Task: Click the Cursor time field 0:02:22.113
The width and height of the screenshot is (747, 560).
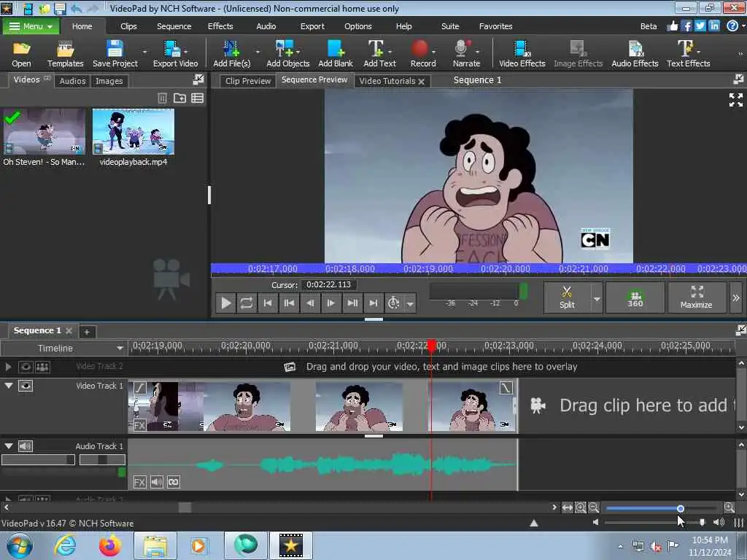Action: pyautogui.click(x=329, y=285)
